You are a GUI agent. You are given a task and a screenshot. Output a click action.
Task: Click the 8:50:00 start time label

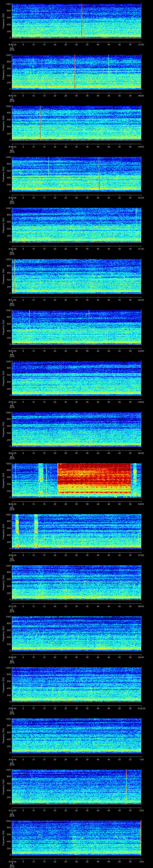tap(12, 249)
